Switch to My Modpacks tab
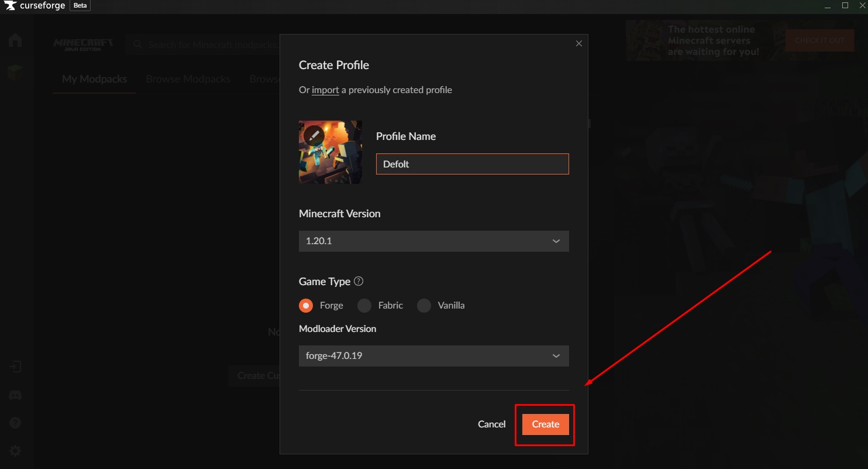 click(94, 79)
